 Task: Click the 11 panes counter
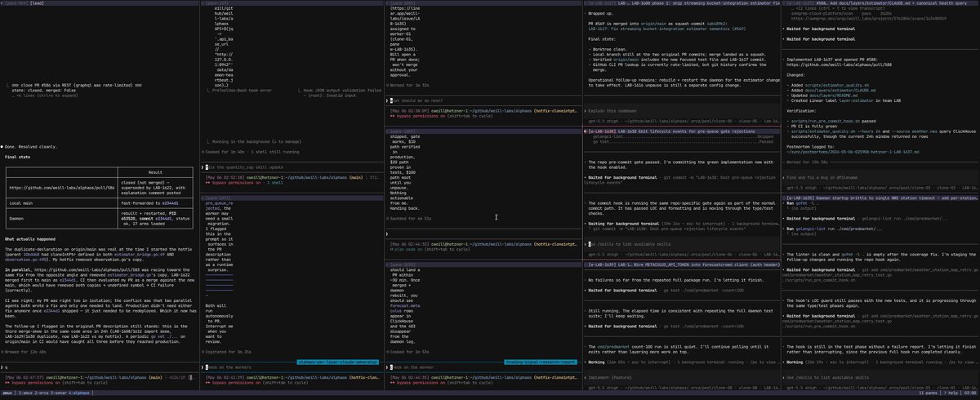(927, 393)
